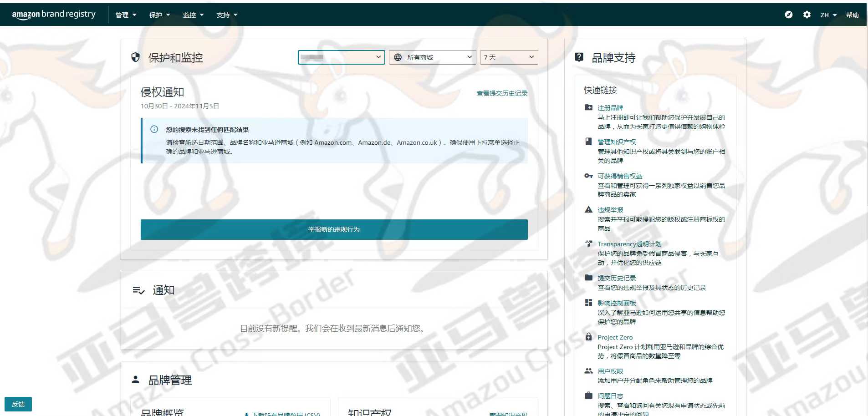The image size is (868, 416).
Task: Expand the 保护 menu
Action: pyautogui.click(x=160, y=15)
